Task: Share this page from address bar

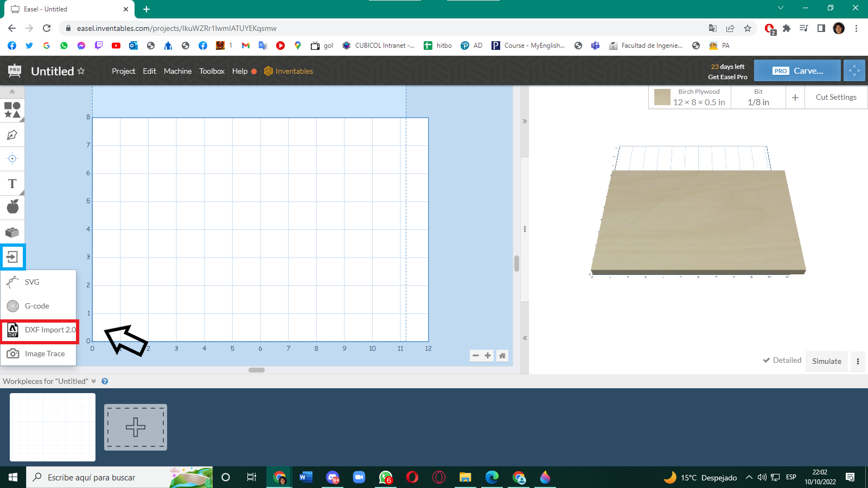Action: pos(730,28)
